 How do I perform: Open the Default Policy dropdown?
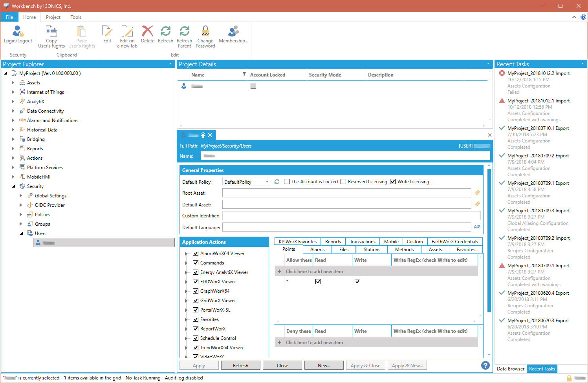point(267,182)
